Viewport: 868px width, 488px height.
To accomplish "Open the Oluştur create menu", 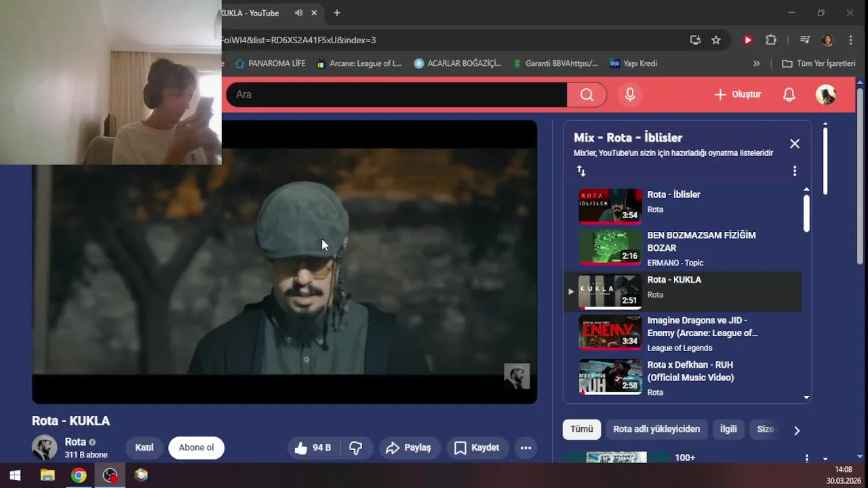I will point(738,95).
